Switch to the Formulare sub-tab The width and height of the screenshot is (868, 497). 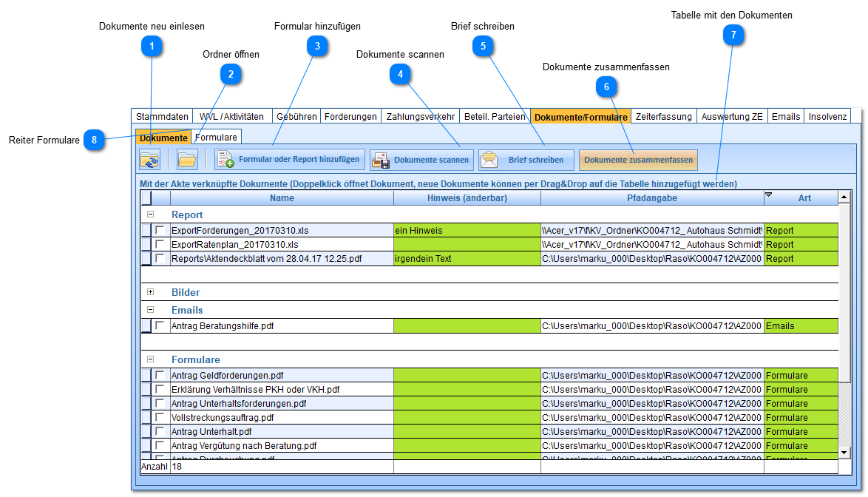pyautogui.click(x=216, y=138)
